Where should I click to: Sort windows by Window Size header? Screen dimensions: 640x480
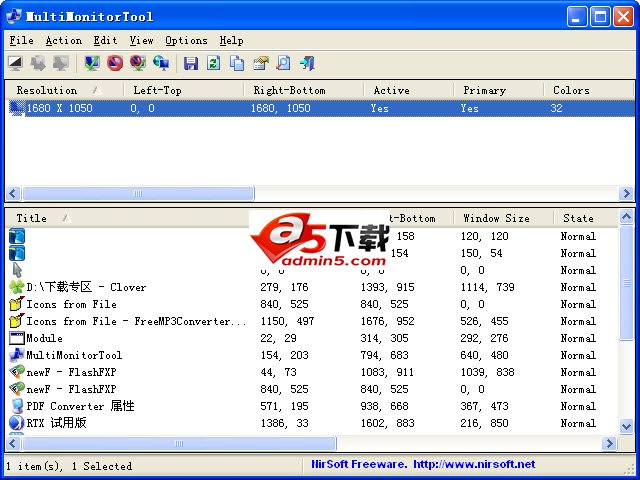coord(503,218)
